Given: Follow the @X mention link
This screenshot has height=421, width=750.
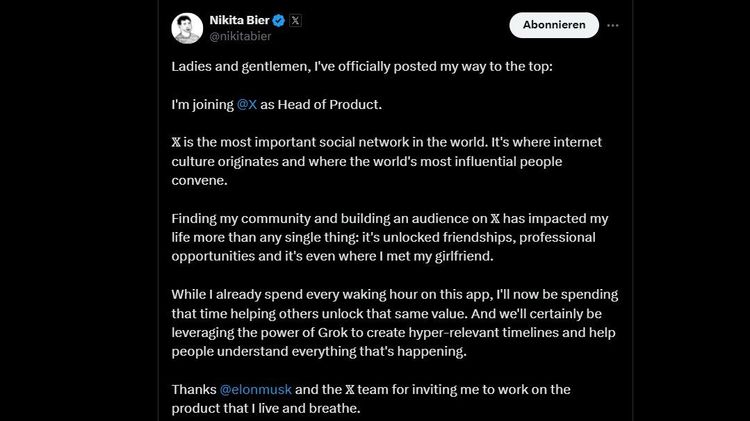Looking at the screenshot, I should pyautogui.click(x=247, y=104).
